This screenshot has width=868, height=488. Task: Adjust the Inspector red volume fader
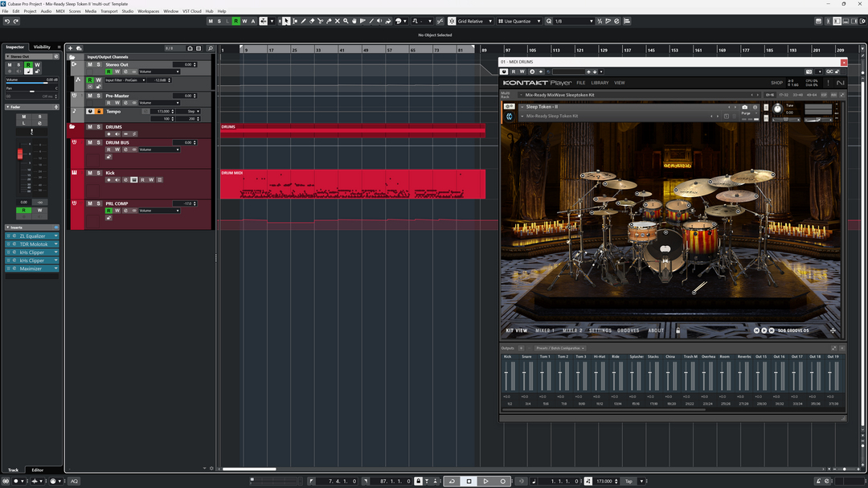coord(20,154)
